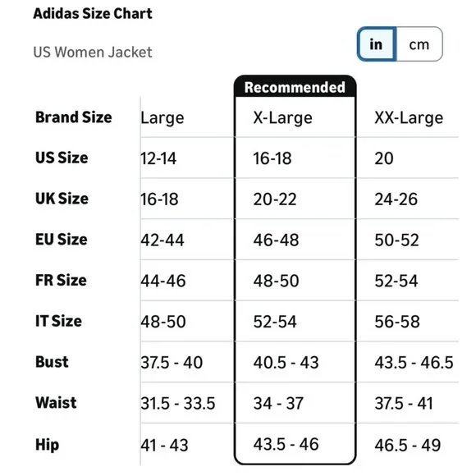Click the EU Size 42-44 cell
Viewport: 476px width, 476px height.
point(162,240)
